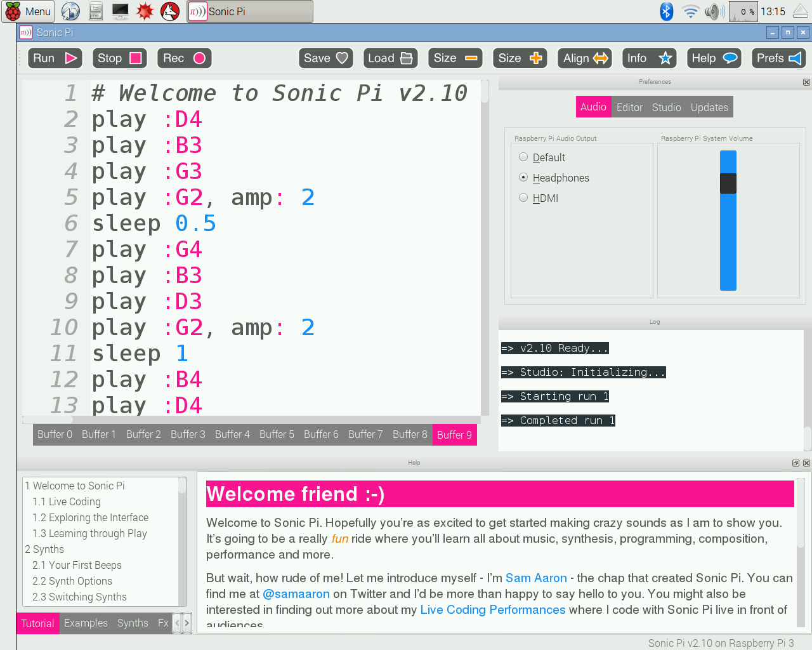Screen dimensions: 812x650
Task: Toggle the Prefs panel button
Action: point(778,58)
